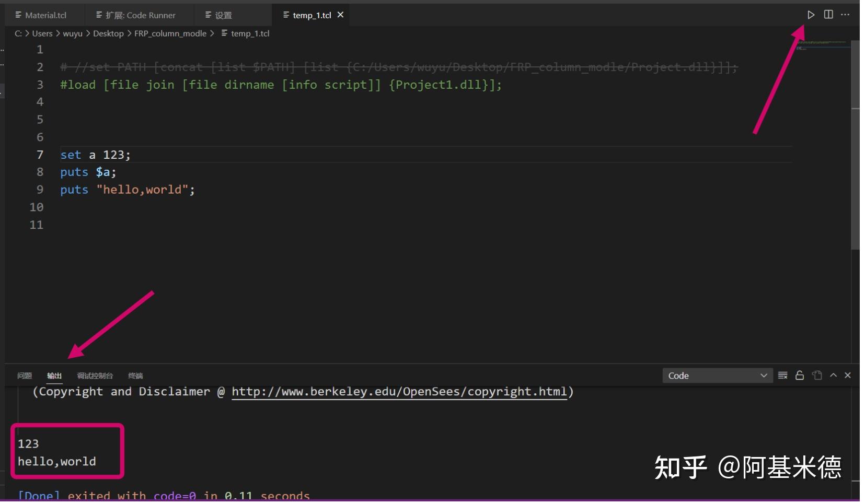Viewport: 865px width, 504px height.
Task: View the 问题 (Problems) panel
Action: coord(24,376)
